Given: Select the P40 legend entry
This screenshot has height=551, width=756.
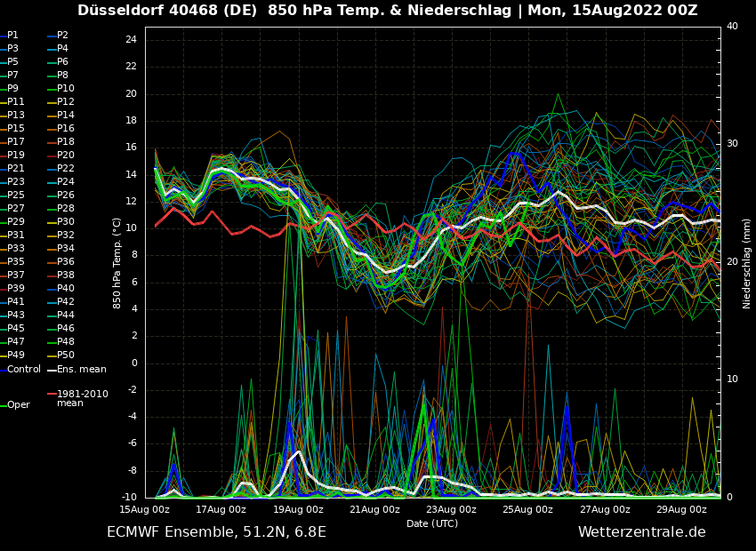Looking at the screenshot, I should coord(66,289).
